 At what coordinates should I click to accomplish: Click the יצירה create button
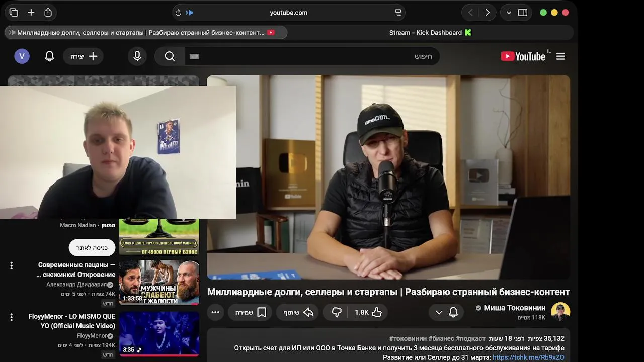[x=84, y=56]
